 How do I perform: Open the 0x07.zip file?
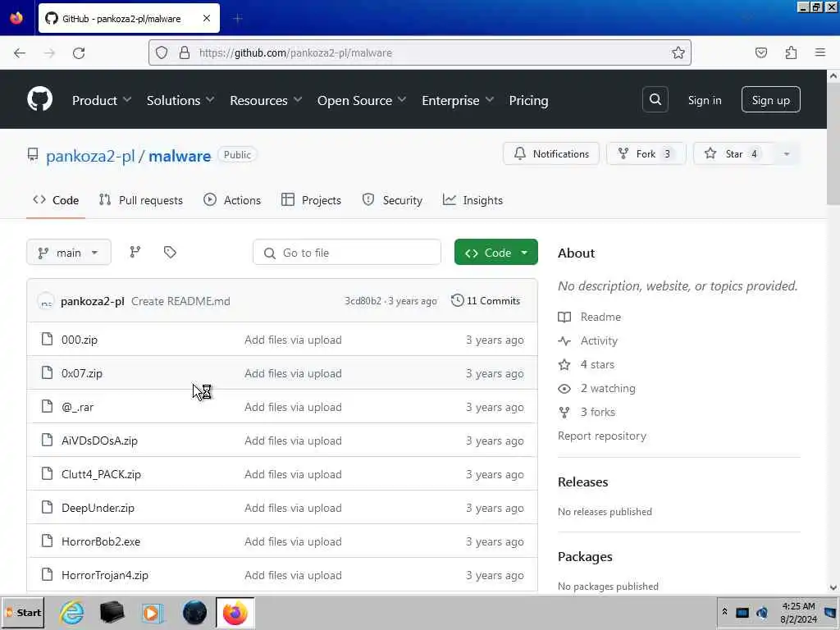point(81,373)
